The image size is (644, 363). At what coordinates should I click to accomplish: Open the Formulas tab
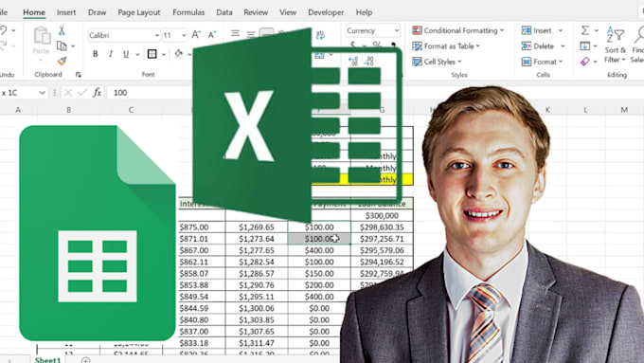pyautogui.click(x=188, y=12)
